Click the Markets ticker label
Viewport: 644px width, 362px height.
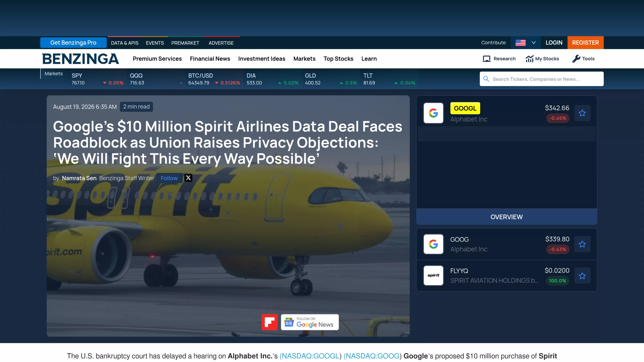click(54, 74)
